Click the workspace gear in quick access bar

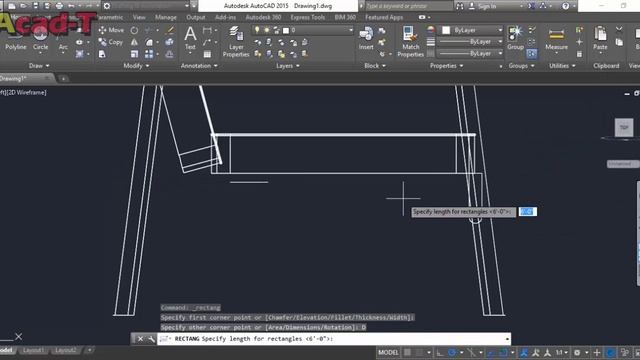(x=107, y=6)
